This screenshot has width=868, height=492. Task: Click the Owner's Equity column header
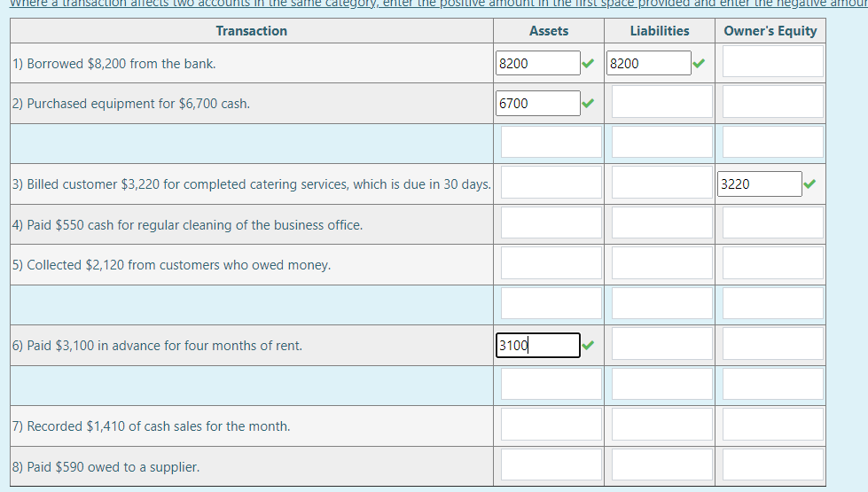[770, 31]
